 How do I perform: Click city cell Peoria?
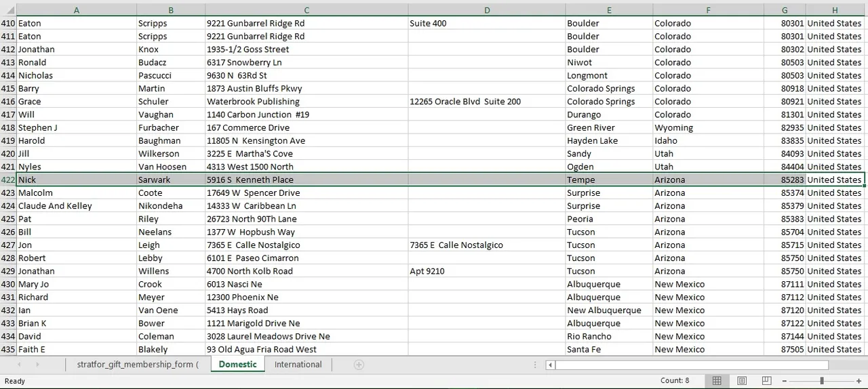click(x=609, y=219)
